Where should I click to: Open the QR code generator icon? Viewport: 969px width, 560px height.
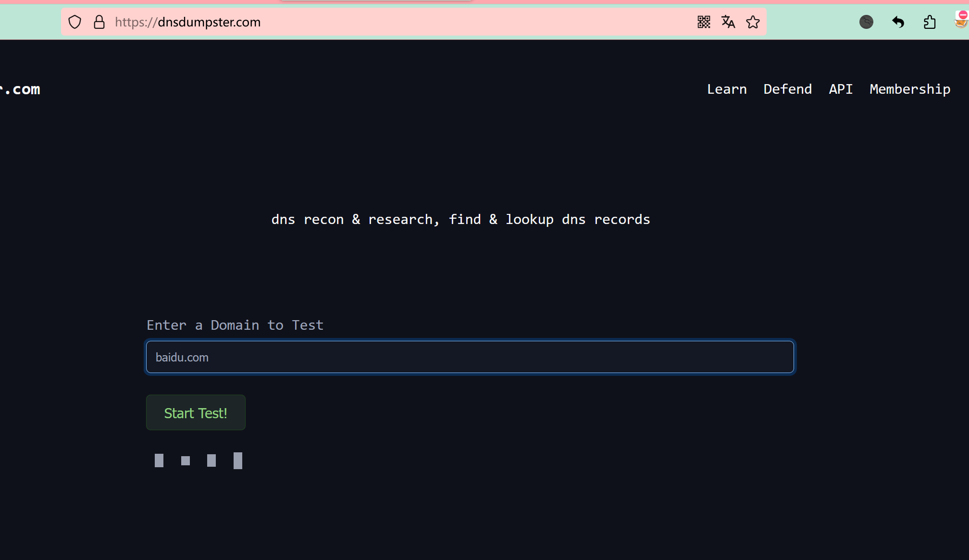click(704, 22)
